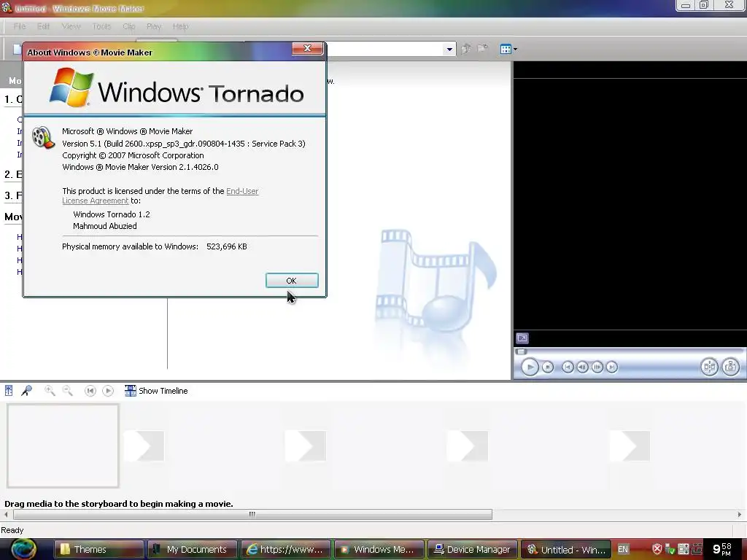Screen dimensions: 747x560
Task: Click the storyboard horizontal scrollbar thumb
Action: pos(252,514)
